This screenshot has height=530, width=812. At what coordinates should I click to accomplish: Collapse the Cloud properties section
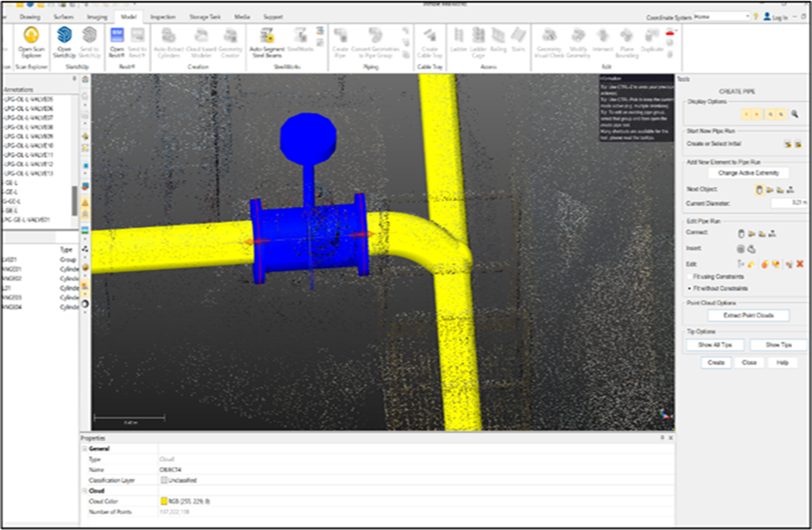[x=85, y=490]
